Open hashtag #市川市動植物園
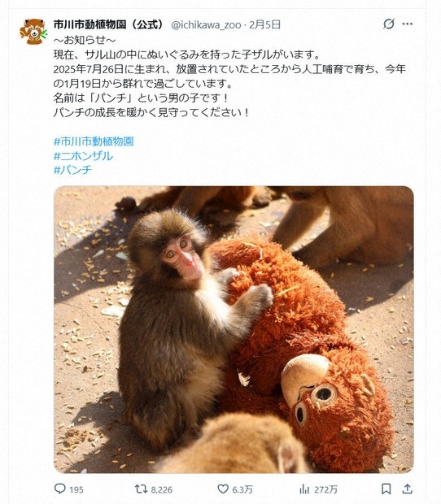441x504 pixels. click(x=94, y=141)
